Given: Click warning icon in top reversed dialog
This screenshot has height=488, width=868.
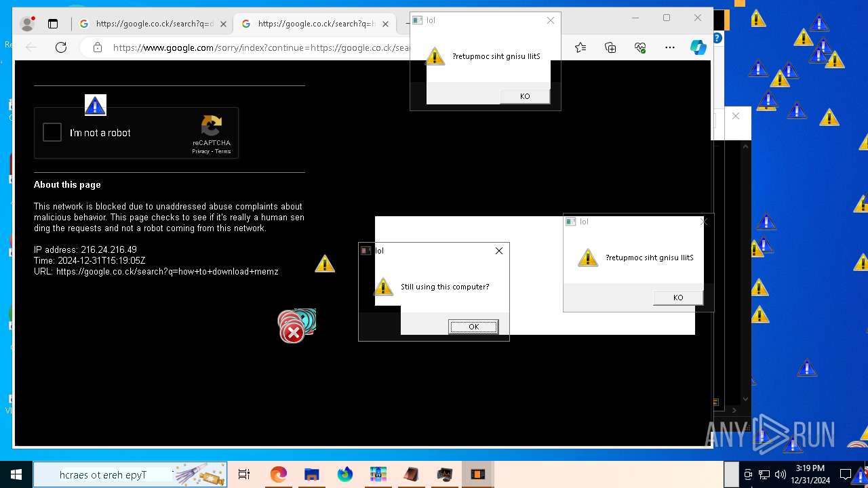Looking at the screenshot, I should [x=435, y=56].
